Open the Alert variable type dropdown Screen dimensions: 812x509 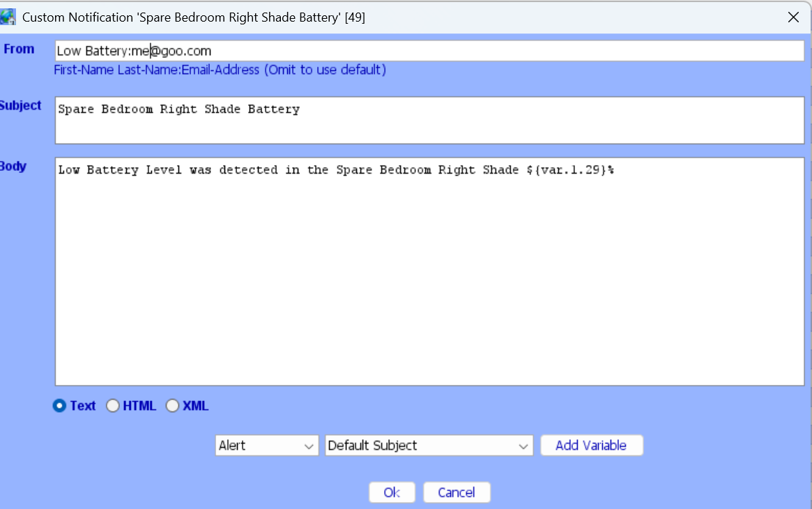pos(267,446)
